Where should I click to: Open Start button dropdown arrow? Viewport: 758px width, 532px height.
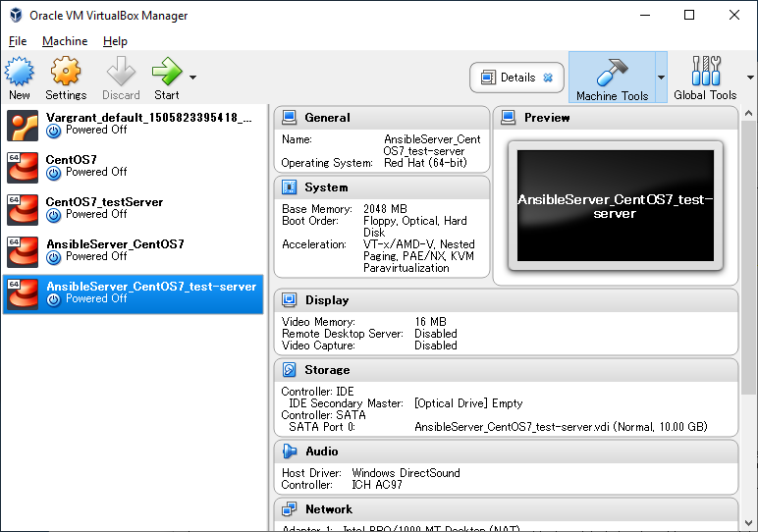tap(192, 78)
